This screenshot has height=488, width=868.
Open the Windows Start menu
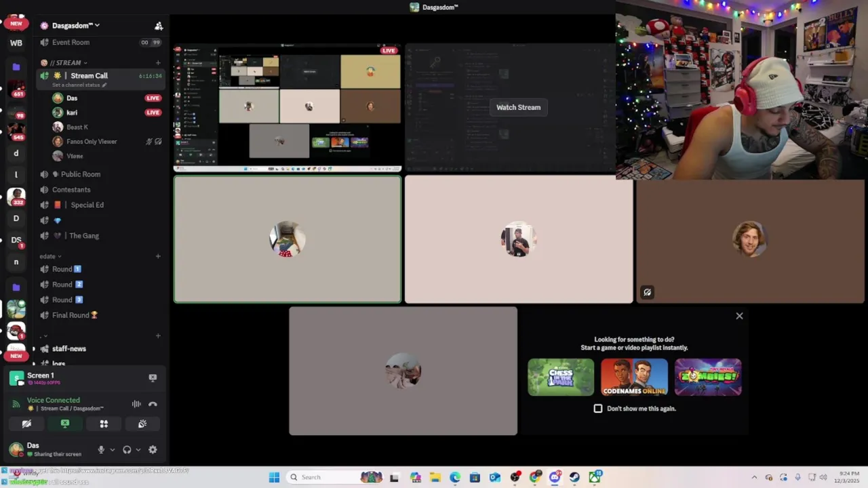click(x=274, y=477)
